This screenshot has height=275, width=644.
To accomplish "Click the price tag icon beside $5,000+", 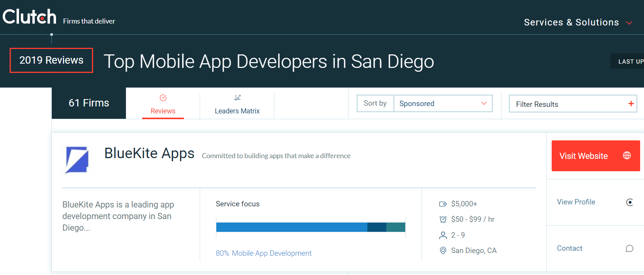I will pyautogui.click(x=443, y=204).
